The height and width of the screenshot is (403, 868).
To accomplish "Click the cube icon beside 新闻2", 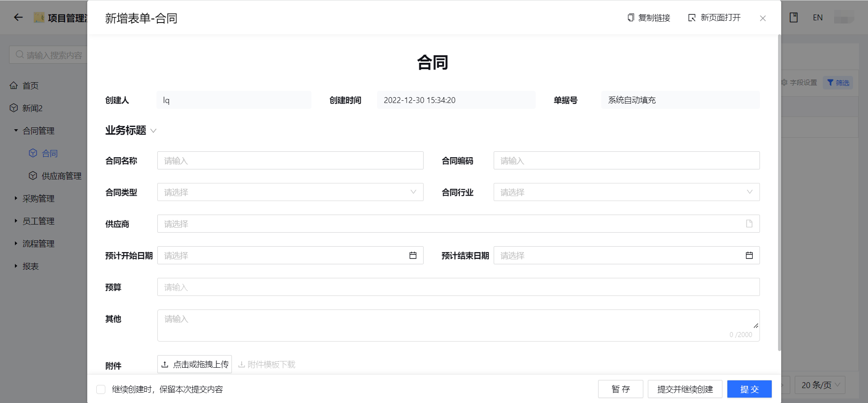I will coord(14,108).
